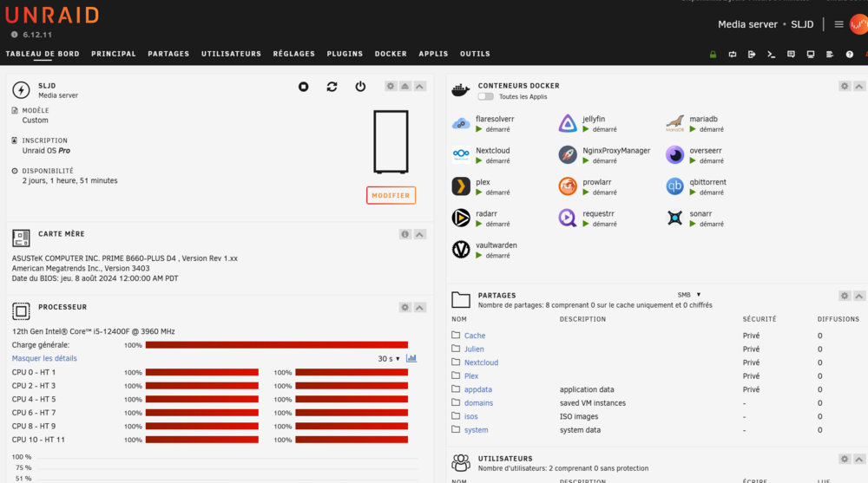The height and width of the screenshot is (483, 868).
Task: Stop the array with the stop icon
Action: pyautogui.click(x=303, y=87)
